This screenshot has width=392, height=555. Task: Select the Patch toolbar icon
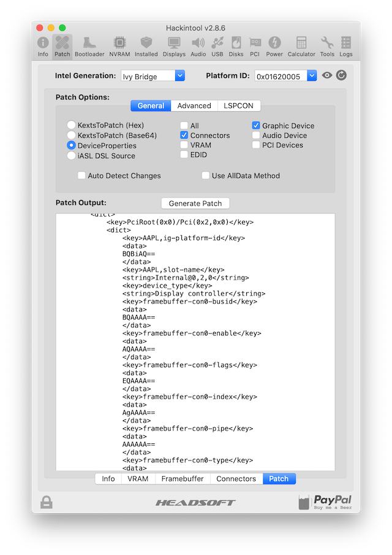coord(62,47)
